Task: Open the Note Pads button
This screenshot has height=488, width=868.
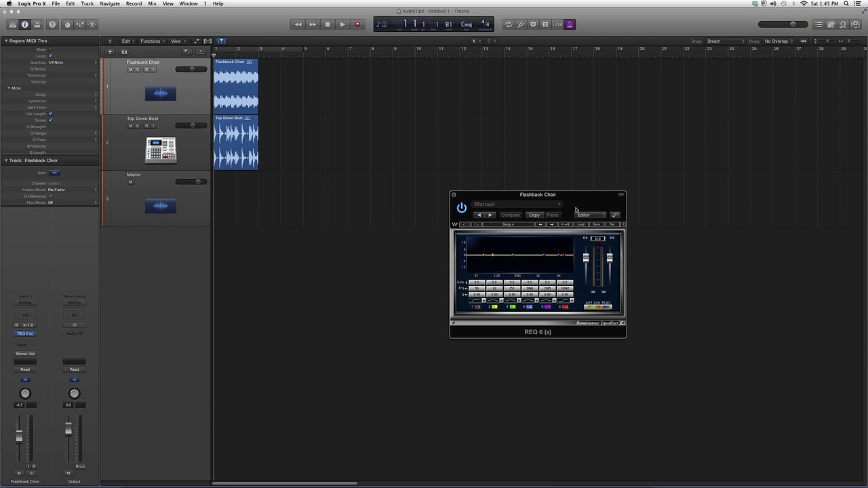Action: pos(831,24)
